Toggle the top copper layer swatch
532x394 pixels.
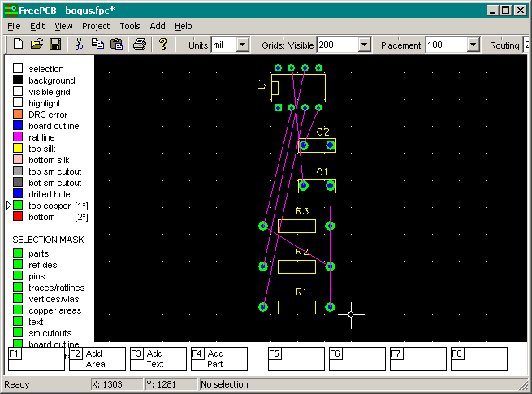pos(18,205)
